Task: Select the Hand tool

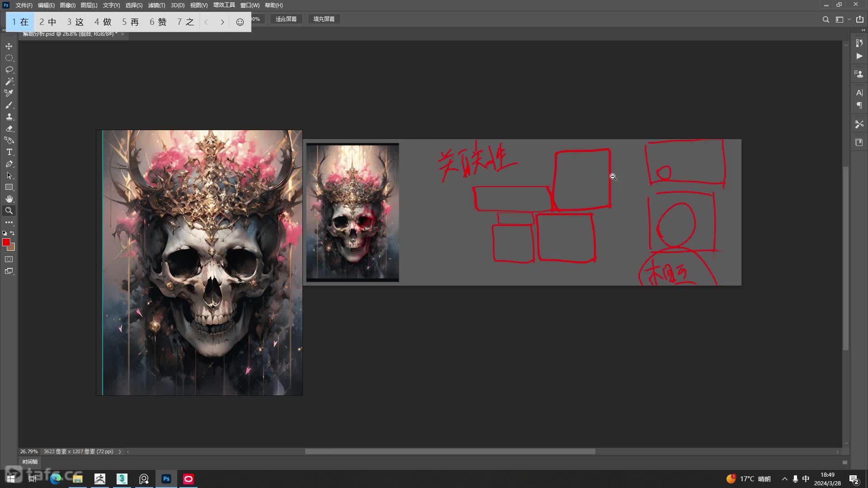Action: point(9,199)
